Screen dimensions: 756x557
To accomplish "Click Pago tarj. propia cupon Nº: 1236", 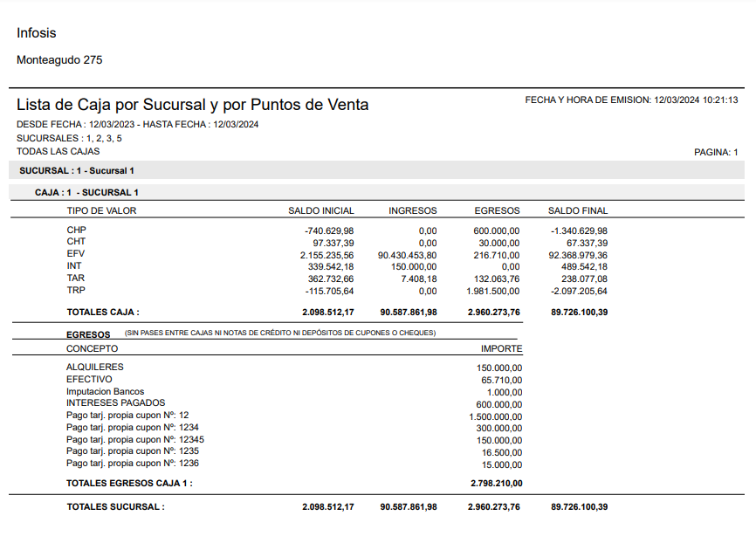I will 133,463.
